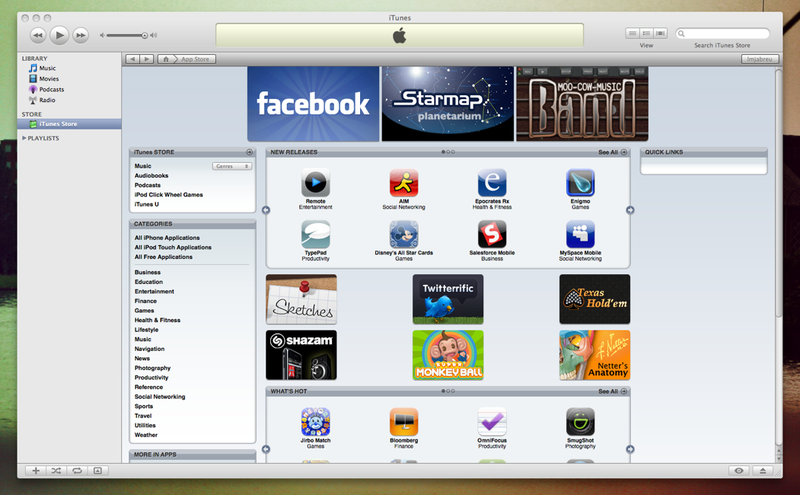Switch to grid album view
The width and height of the screenshot is (800, 495).
pos(646,33)
